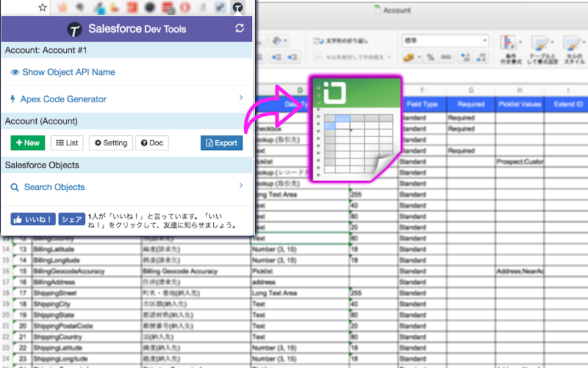Screen dimensions: 588x368
Task: Open the Account Doc reference
Action: tap(152, 143)
